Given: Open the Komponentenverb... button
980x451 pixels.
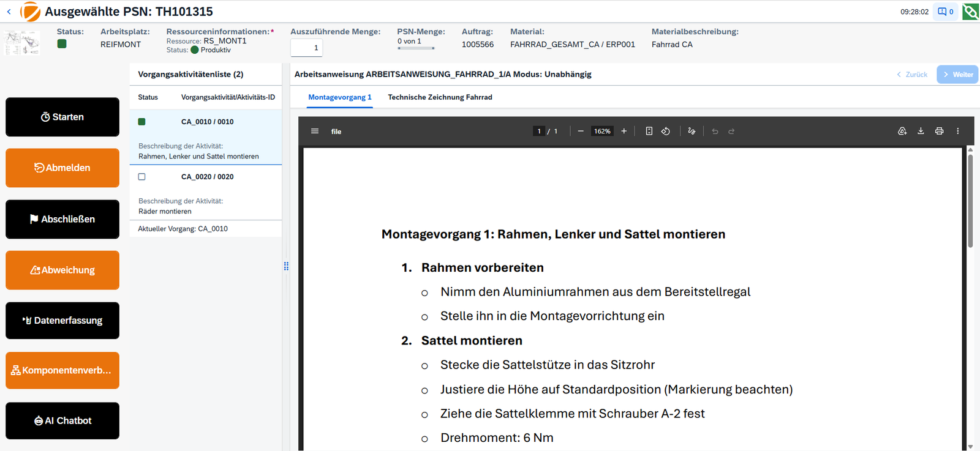Looking at the screenshot, I should coord(62,370).
